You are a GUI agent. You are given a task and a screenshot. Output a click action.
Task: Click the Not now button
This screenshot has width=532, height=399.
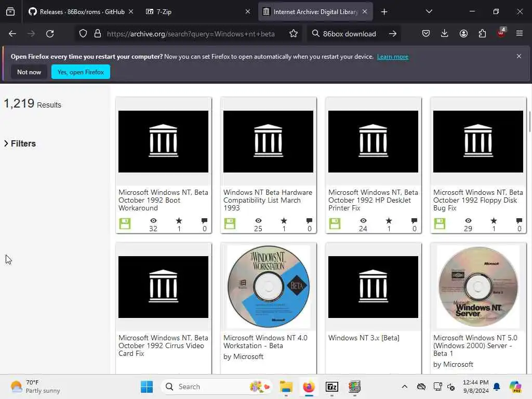coord(29,72)
